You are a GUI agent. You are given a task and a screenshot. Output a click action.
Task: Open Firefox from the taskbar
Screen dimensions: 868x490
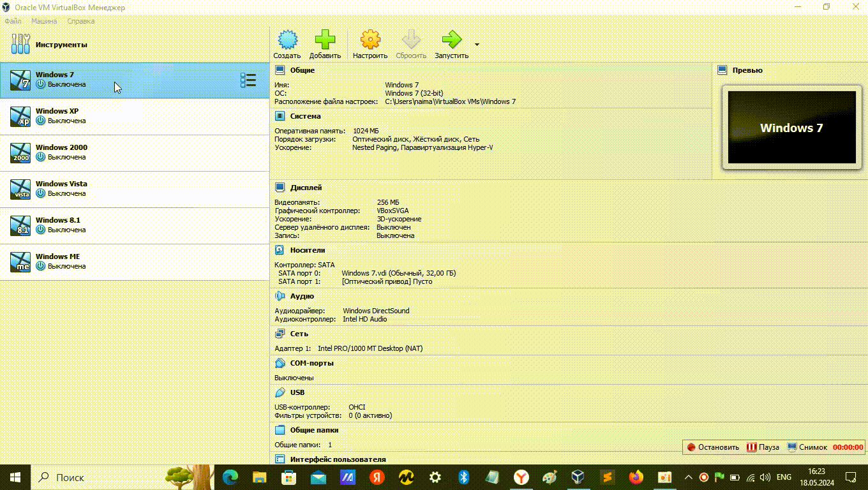636,477
